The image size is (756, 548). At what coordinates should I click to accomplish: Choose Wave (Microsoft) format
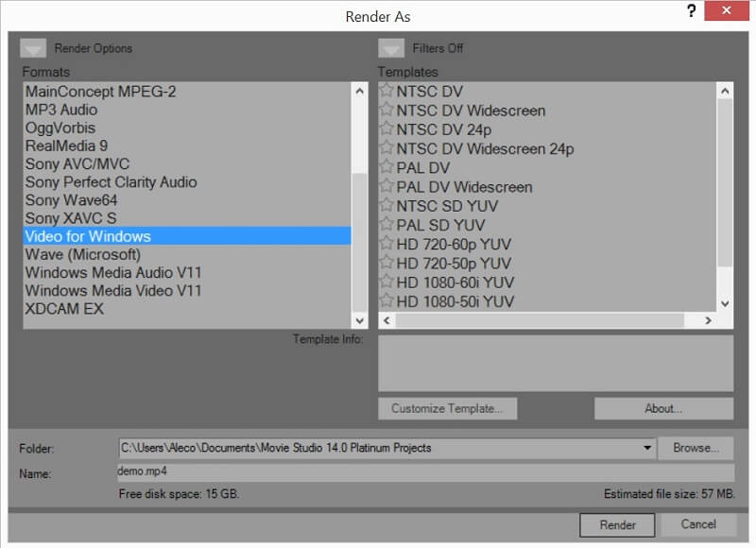click(x=187, y=254)
